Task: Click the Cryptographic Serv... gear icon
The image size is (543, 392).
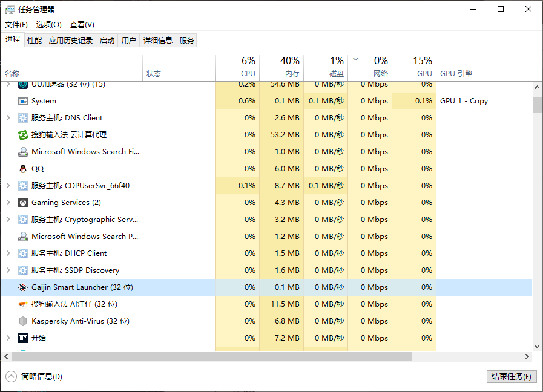Action: tap(23, 220)
